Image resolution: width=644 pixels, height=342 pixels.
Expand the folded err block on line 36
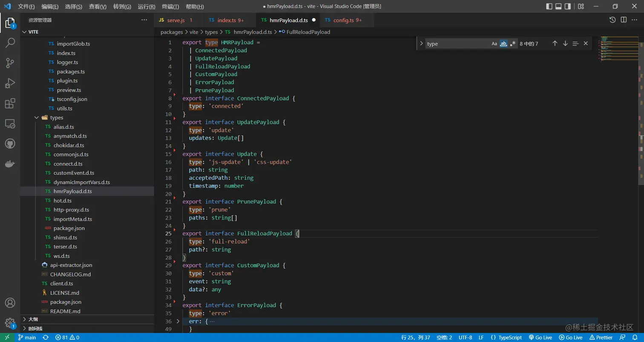tap(178, 322)
